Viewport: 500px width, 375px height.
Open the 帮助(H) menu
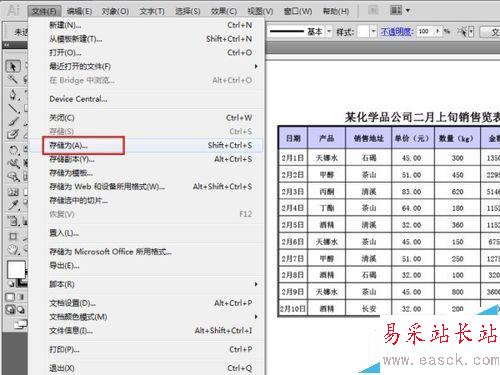pyautogui.click(x=336, y=11)
